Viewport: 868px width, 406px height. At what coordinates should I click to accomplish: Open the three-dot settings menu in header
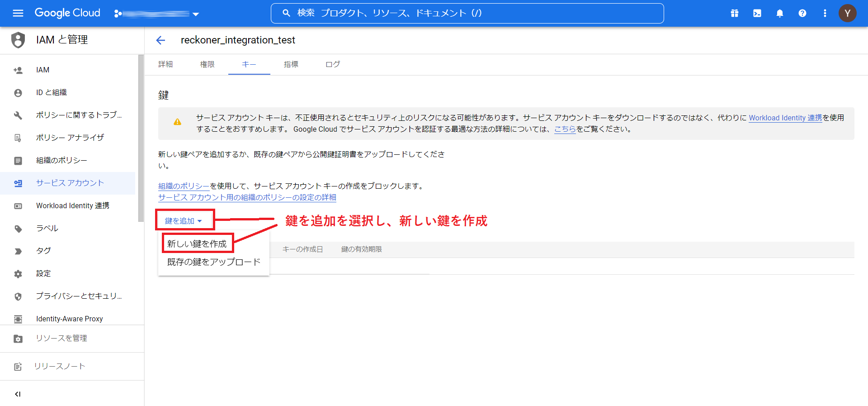825,13
